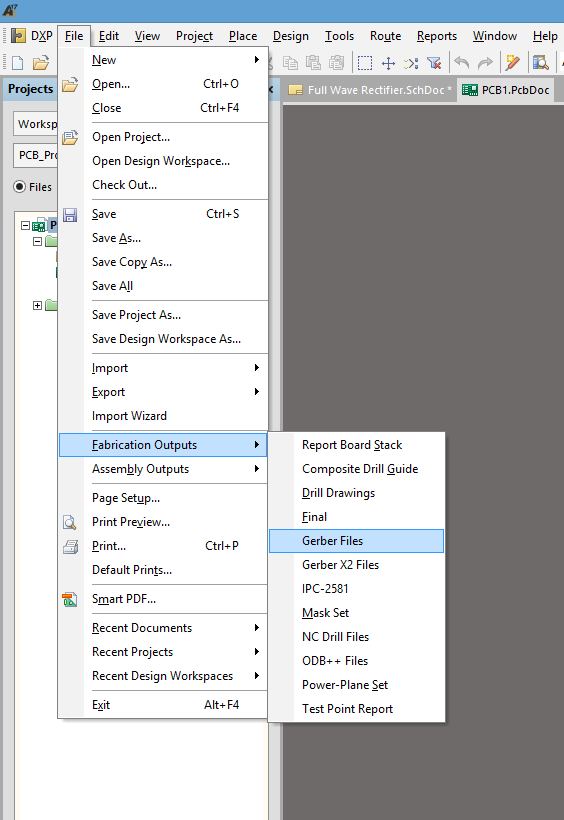This screenshot has height=820, width=564.
Task: Select ODB++ Files entry
Action: [x=356, y=661]
